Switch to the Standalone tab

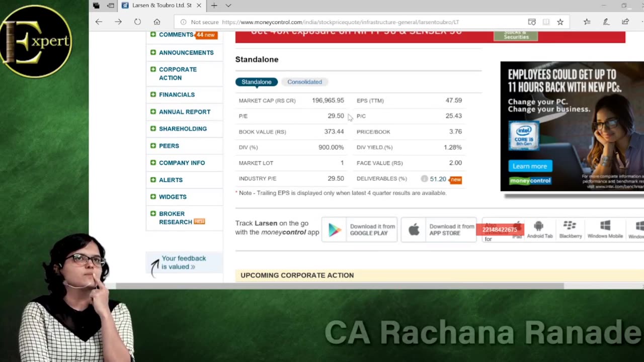pos(256,82)
